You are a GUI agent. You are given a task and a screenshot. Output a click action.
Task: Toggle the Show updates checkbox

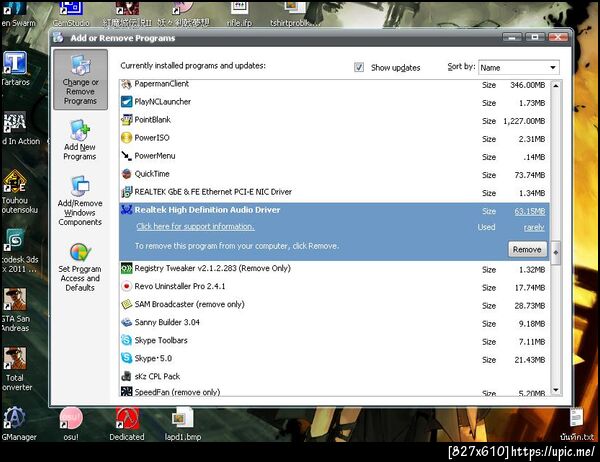pos(359,67)
